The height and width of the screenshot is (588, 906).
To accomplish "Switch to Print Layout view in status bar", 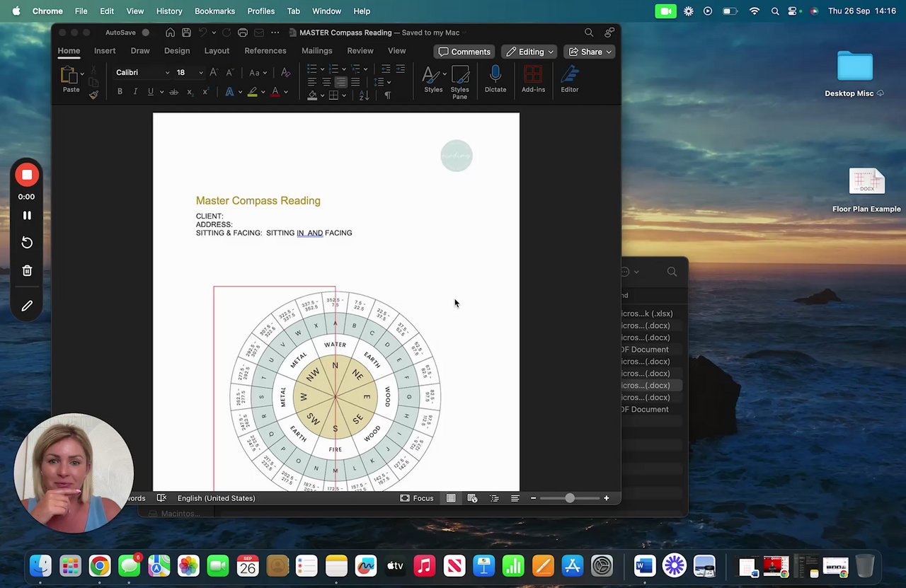I will pos(451,498).
